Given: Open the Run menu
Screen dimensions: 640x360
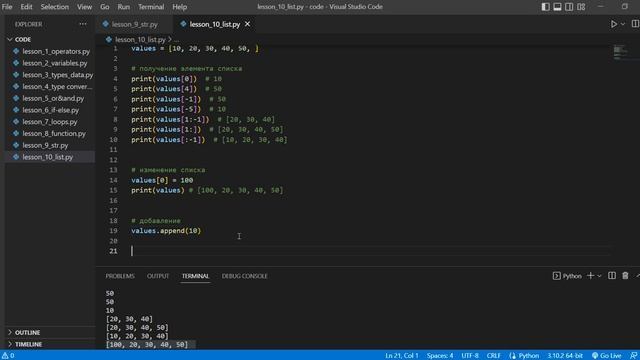Looking at the screenshot, I should coord(123,7).
